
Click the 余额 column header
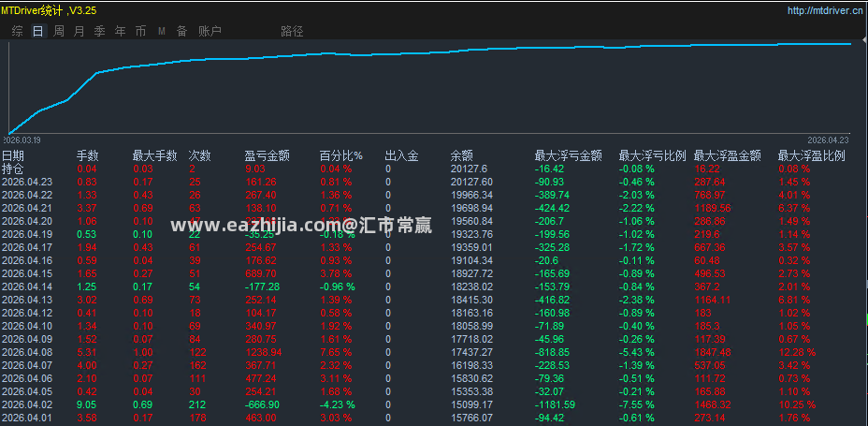(x=462, y=156)
